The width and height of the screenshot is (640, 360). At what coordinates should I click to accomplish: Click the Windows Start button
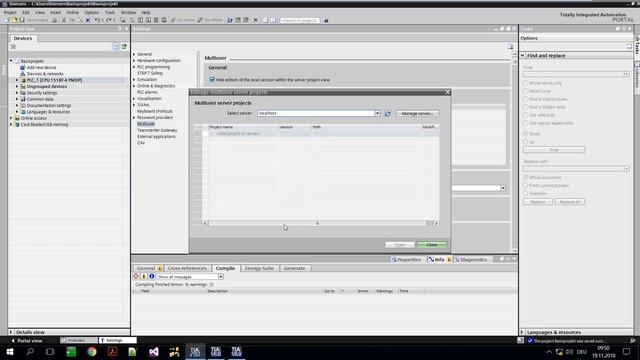click(9, 351)
